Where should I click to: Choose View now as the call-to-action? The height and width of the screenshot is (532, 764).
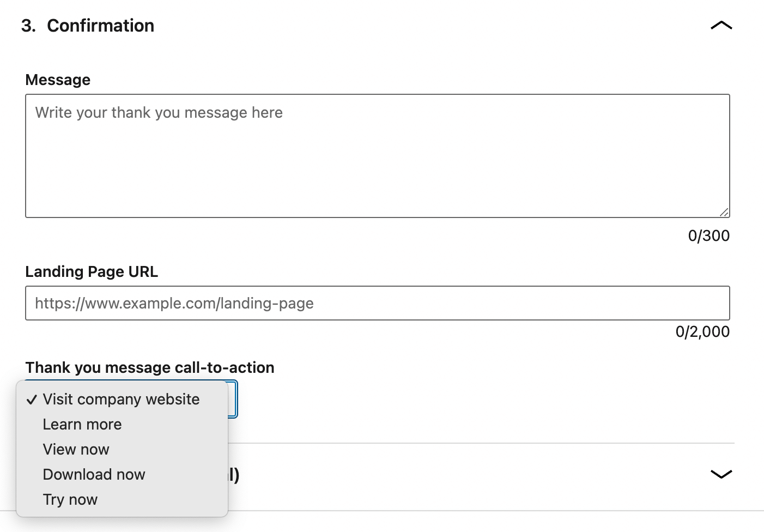(x=76, y=449)
